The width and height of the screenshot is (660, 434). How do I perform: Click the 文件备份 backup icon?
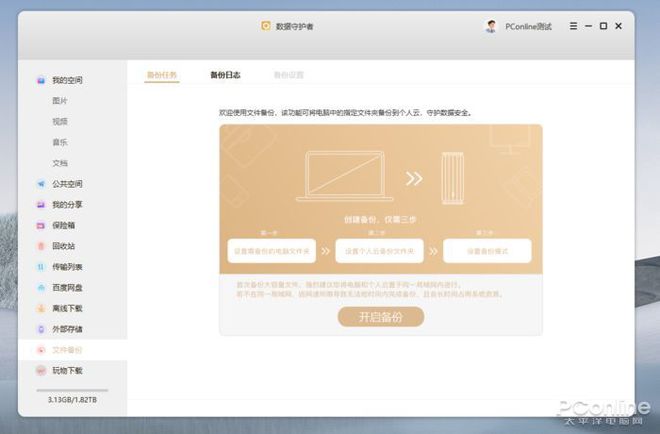click(x=41, y=350)
